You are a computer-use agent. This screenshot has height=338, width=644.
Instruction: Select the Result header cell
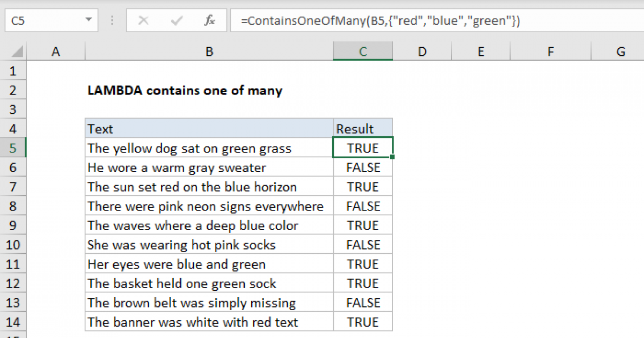coord(363,128)
